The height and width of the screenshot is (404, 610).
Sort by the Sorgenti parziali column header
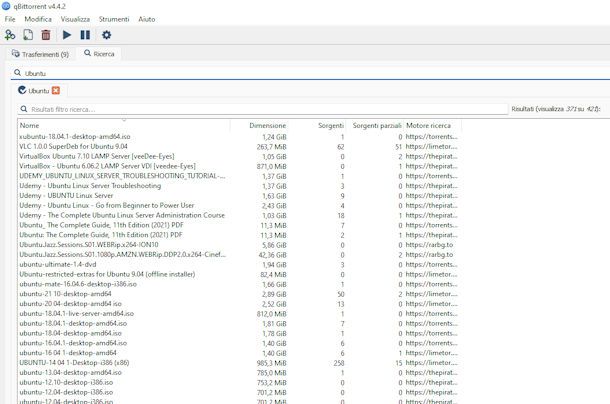coord(375,126)
